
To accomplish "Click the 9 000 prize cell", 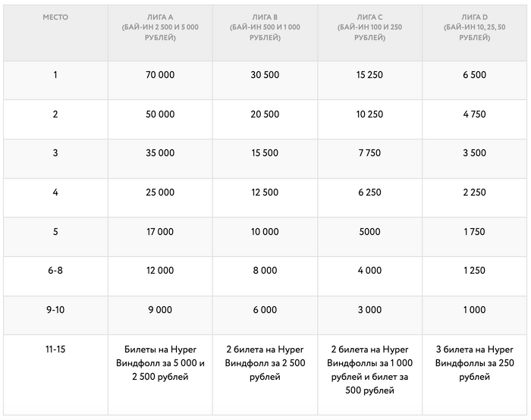I will 159,309.
